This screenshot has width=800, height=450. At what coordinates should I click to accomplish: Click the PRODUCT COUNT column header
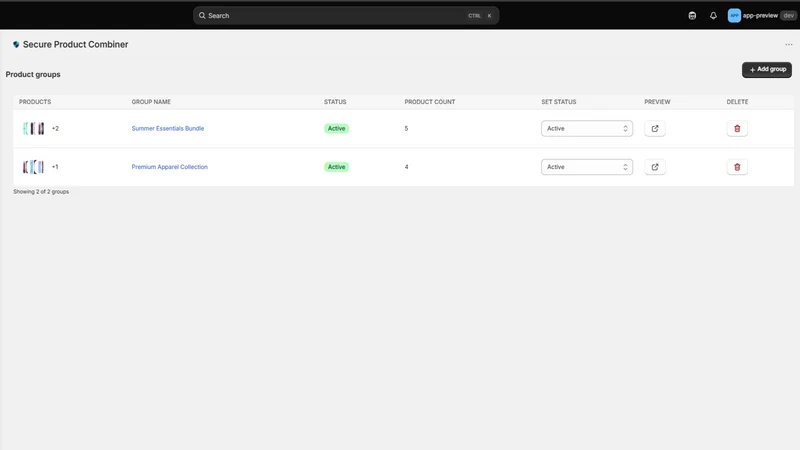tap(430, 102)
